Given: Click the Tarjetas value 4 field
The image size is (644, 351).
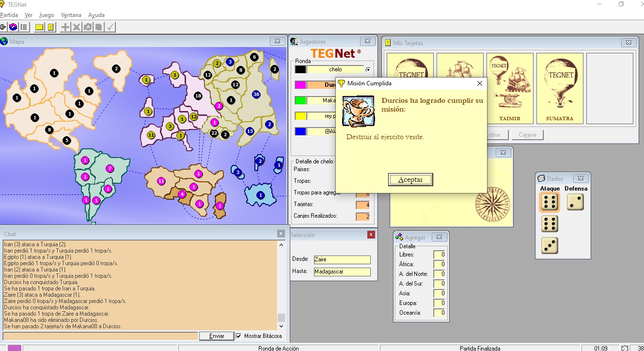Looking at the screenshot, I should point(362,205).
